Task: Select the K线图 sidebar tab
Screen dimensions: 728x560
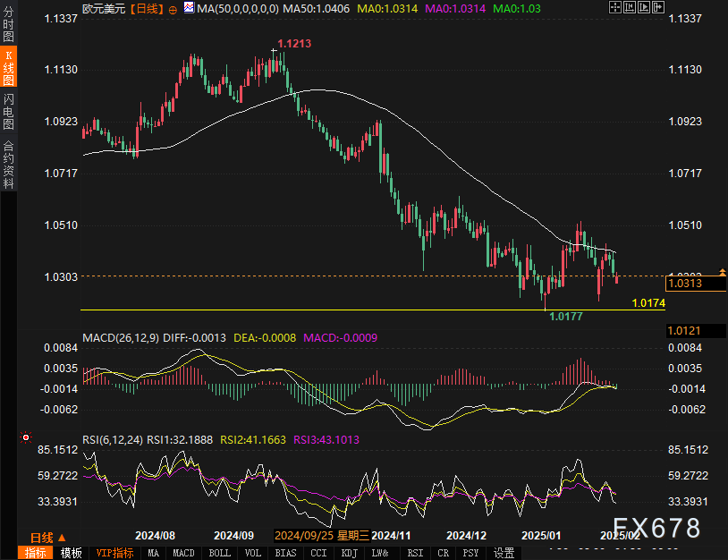Action: 8,67
